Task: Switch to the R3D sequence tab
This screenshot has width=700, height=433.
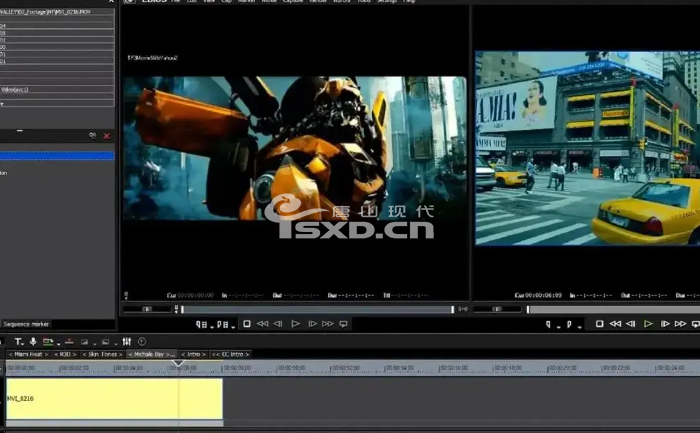Action: click(65, 354)
